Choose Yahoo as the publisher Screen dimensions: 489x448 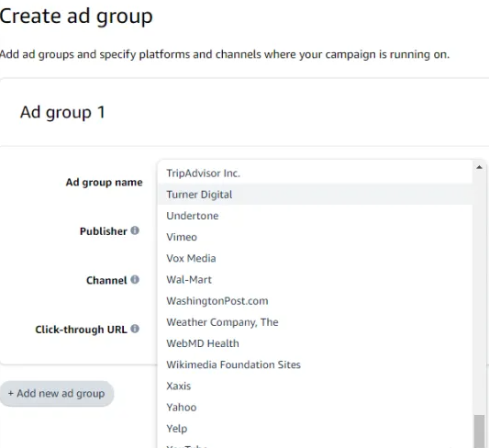pyautogui.click(x=316, y=407)
